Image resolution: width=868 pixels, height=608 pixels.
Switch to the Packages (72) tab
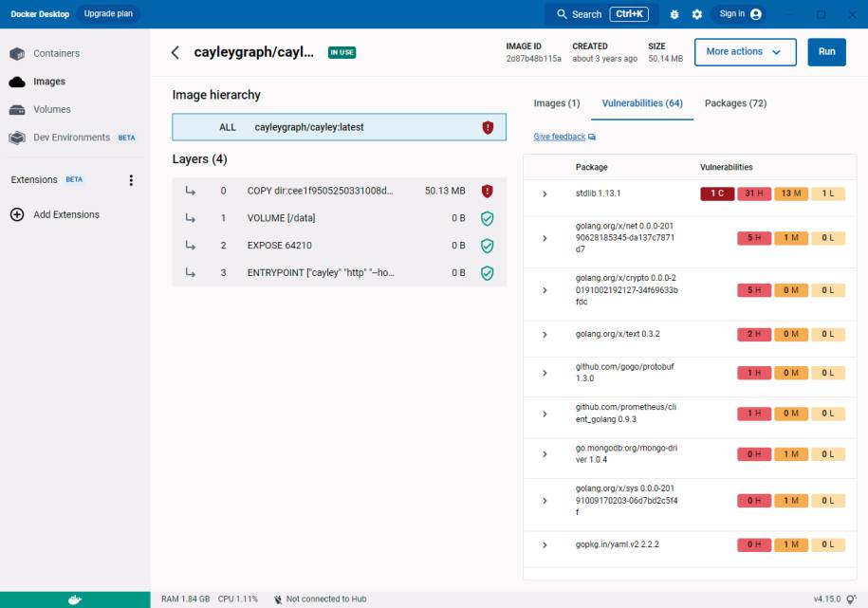pos(735,103)
